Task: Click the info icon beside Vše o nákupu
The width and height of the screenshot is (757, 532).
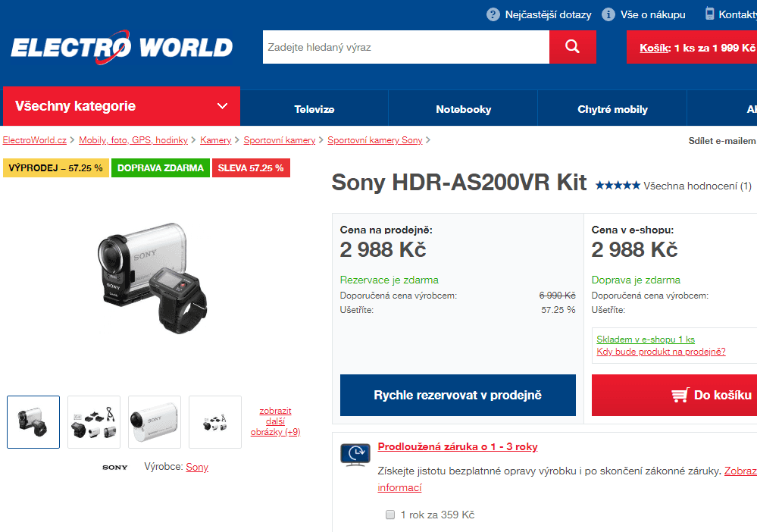Action: coord(608,14)
